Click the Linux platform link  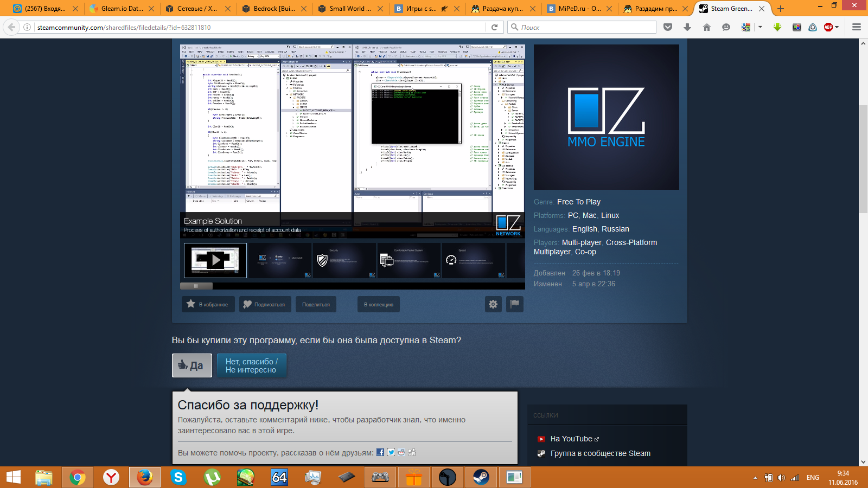pyautogui.click(x=610, y=215)
